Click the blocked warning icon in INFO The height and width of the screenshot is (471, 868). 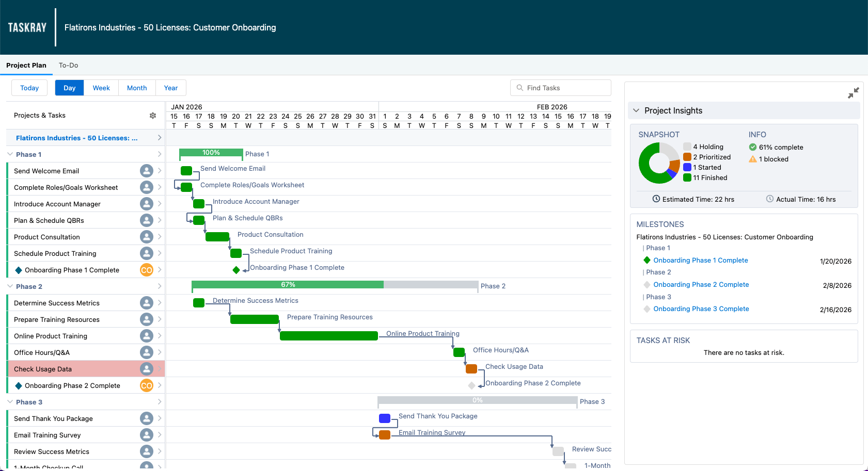[x=753, y=159]
